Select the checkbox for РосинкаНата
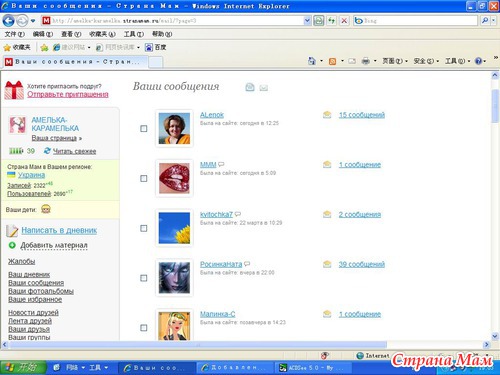 [144, 278]
